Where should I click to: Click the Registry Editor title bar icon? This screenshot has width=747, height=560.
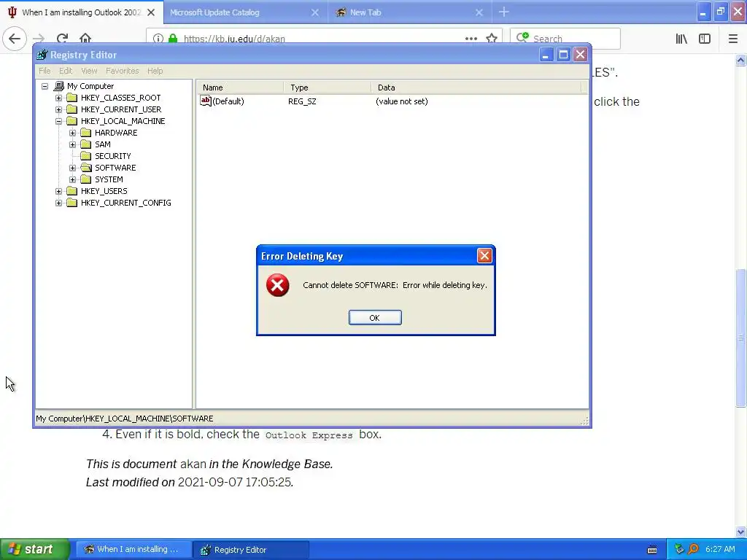pos(42,55)
